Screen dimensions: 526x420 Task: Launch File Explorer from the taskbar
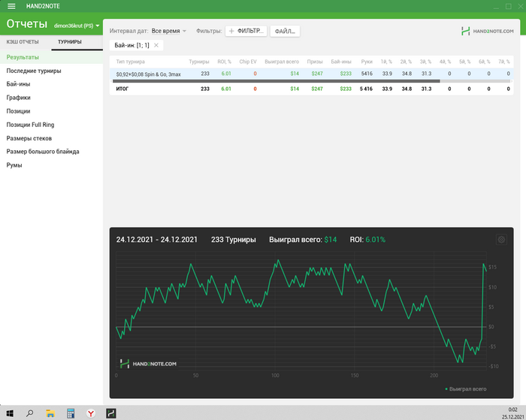(50, 413)
